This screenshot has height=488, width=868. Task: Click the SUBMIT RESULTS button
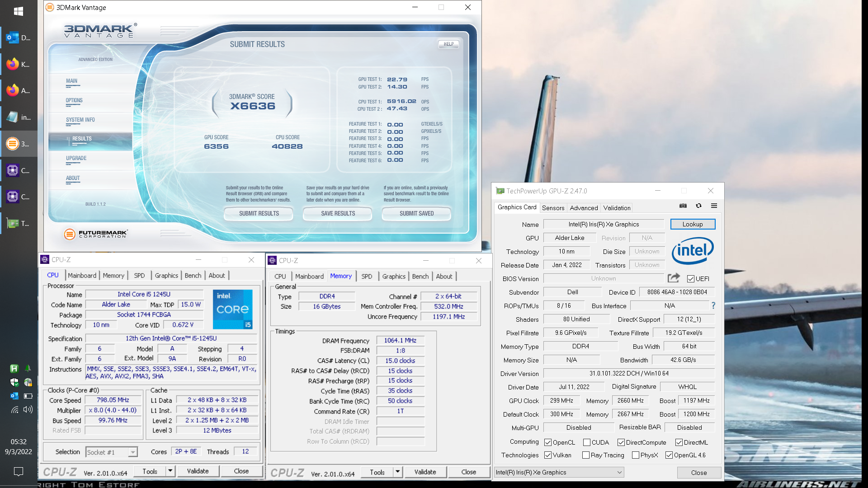click(x=259, y=213)
